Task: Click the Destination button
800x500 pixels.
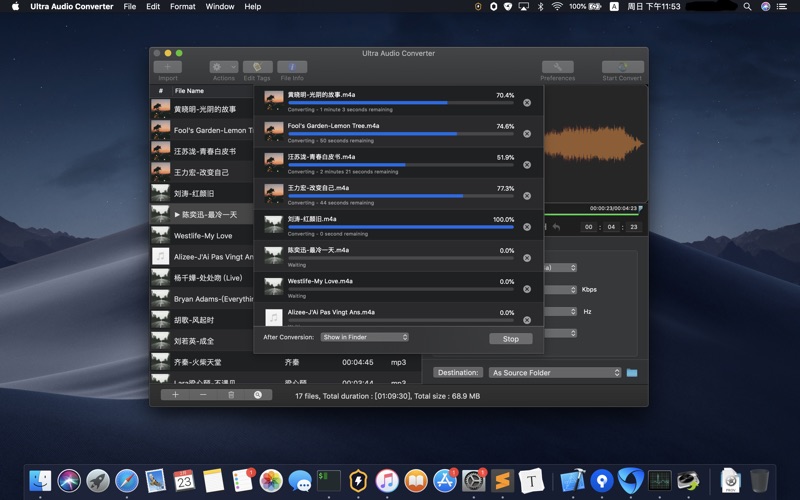Action: (x=458, y=372)
